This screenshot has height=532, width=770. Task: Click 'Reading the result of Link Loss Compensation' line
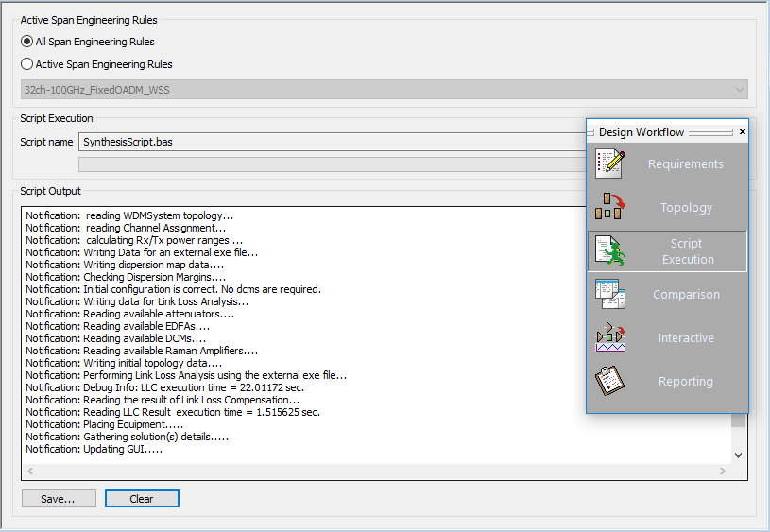[163, 400]
